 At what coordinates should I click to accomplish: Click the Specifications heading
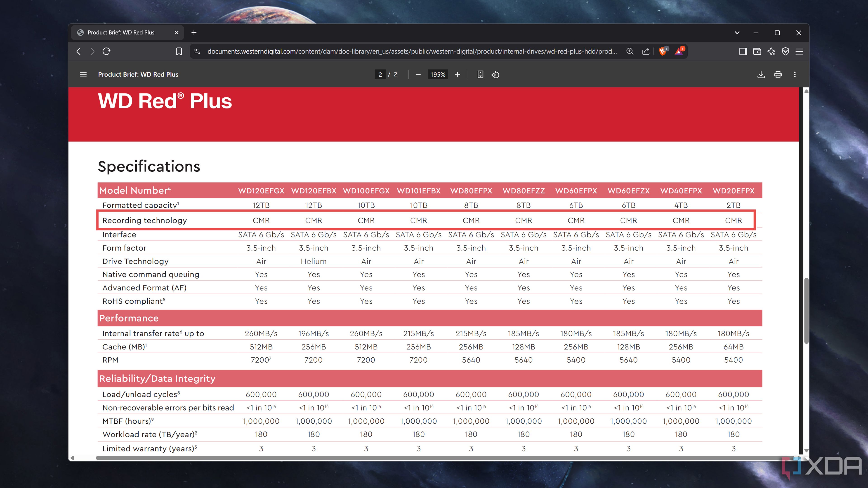[x=149, y=166]
